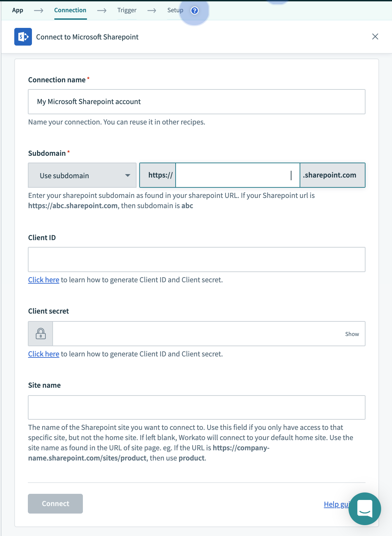Click the 'Click here' link under Client secret

(x=43, y=354)
